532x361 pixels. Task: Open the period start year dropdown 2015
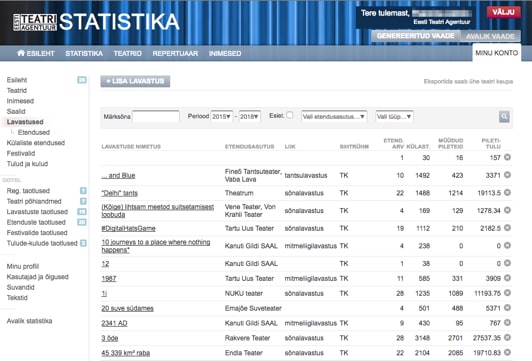click(222, 116)
